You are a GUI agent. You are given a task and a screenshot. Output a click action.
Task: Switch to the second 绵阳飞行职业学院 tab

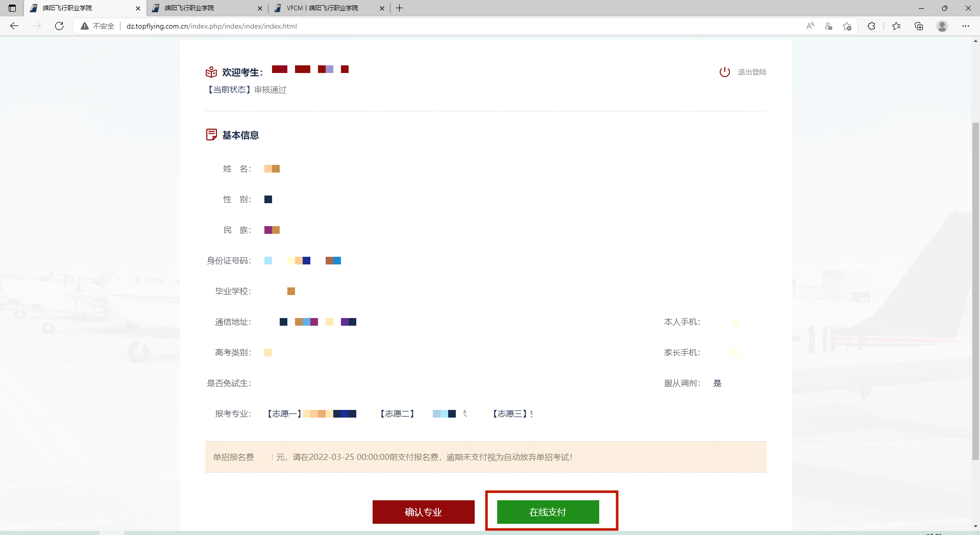coord(204,8)
